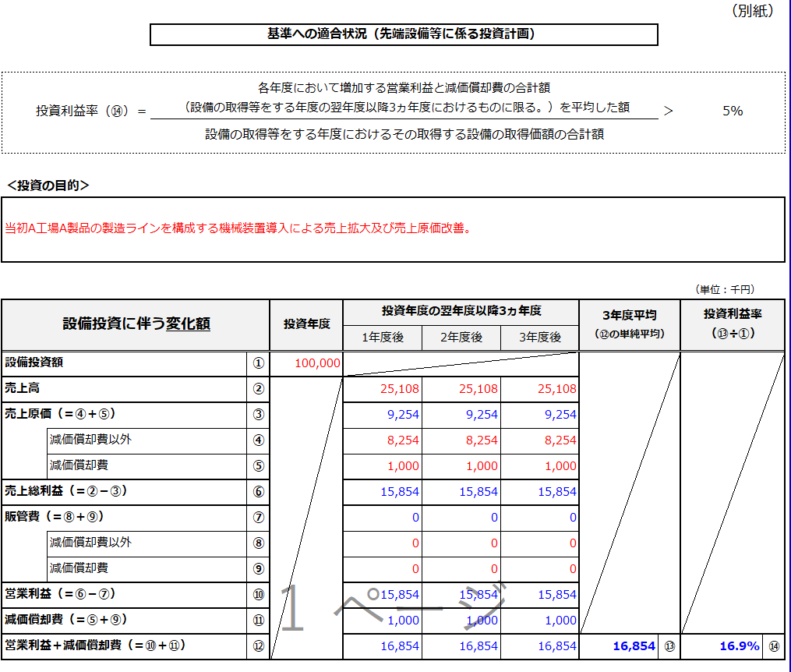Click 売上総利益 value 15,854 under 1年度後
The height and width of the screenshot is (672, 791).
(x=383, y=493)
